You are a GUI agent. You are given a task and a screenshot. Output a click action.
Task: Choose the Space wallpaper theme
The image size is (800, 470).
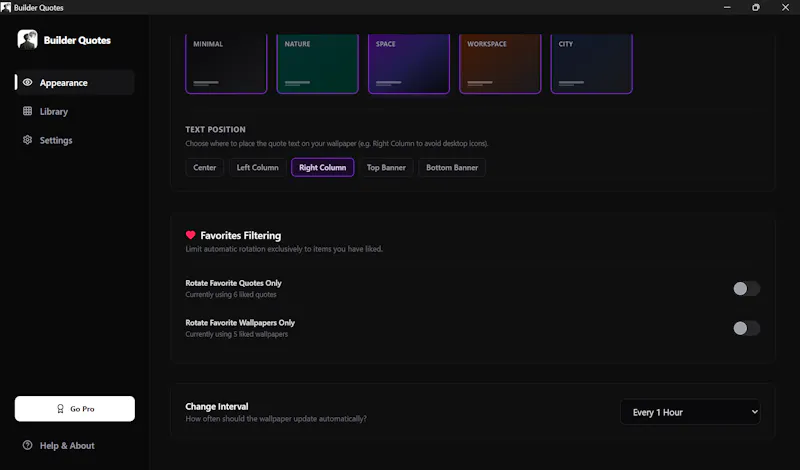[x=409, y=64]
